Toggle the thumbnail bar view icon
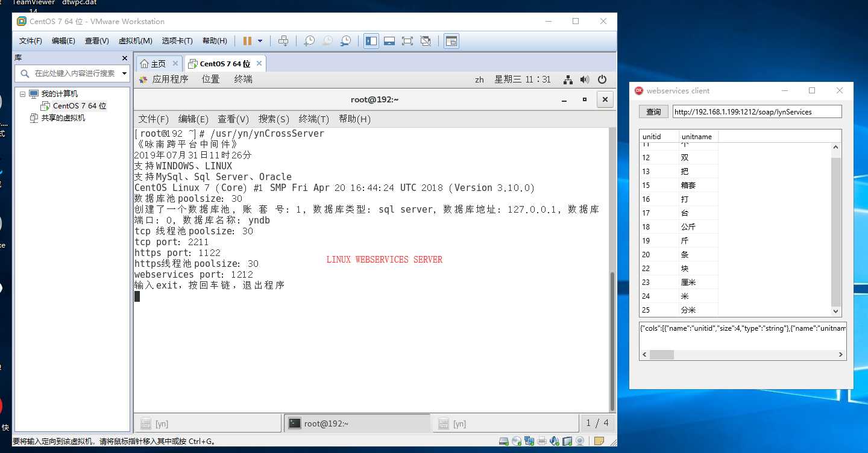This screenshot has height=453, width=868. [389, 41]
